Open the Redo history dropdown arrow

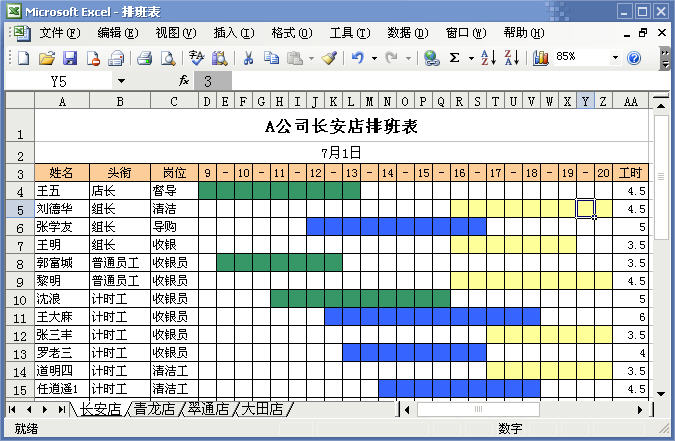[x=408, y=58]
